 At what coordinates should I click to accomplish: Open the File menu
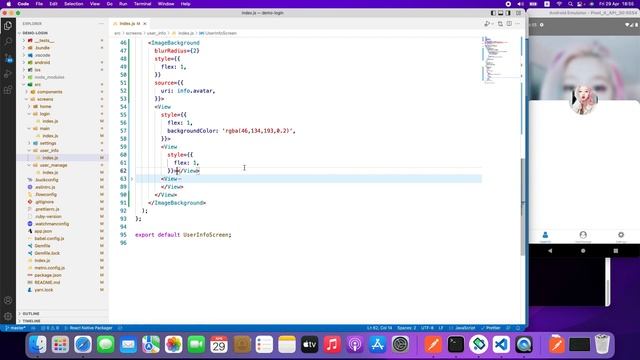(39, 4)
